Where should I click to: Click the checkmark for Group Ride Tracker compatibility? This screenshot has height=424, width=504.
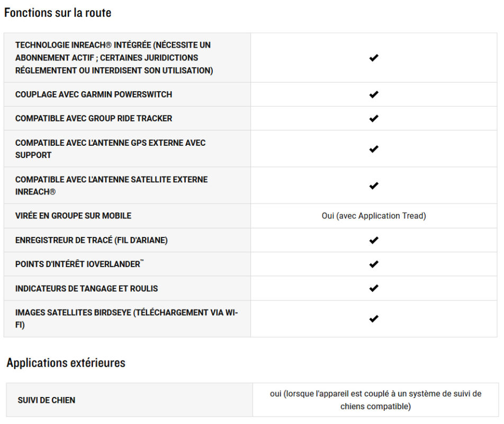(x=374, y=119)
